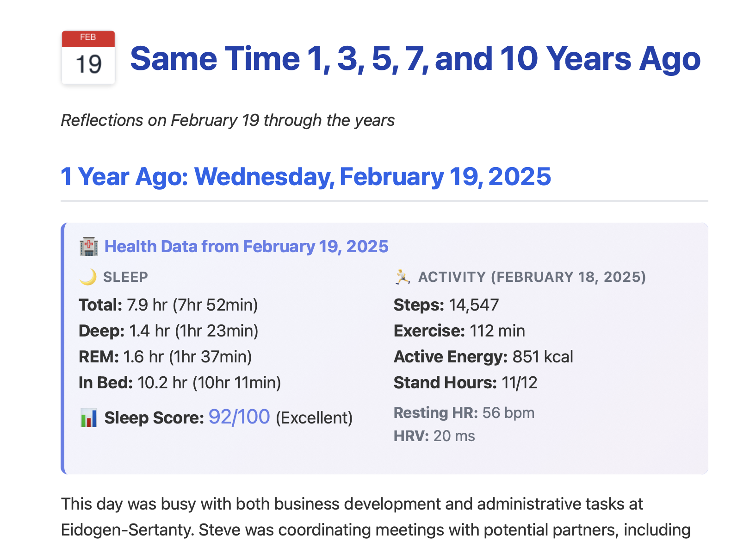Select the "1 Year Ago: Wednesday, February 19, 2025" heading
The width and height of the screenshot is (756, 548).
coord(306,177)
